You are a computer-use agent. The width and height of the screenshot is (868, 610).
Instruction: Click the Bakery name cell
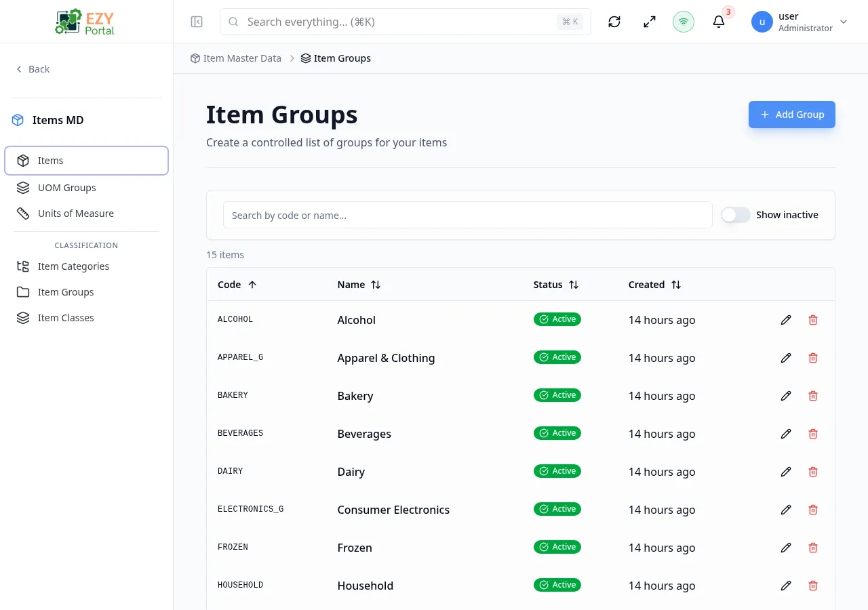(x=355, y=396)
